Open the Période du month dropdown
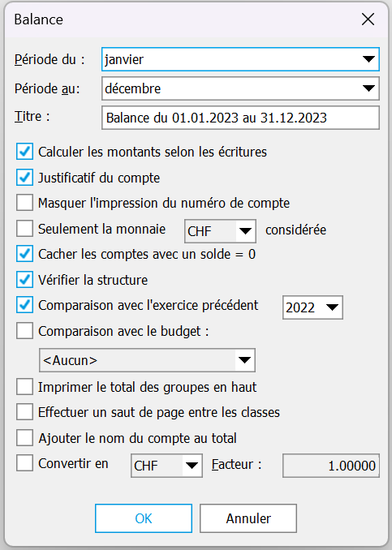Screen dimensions: 392x550 (x=240, y=59)
